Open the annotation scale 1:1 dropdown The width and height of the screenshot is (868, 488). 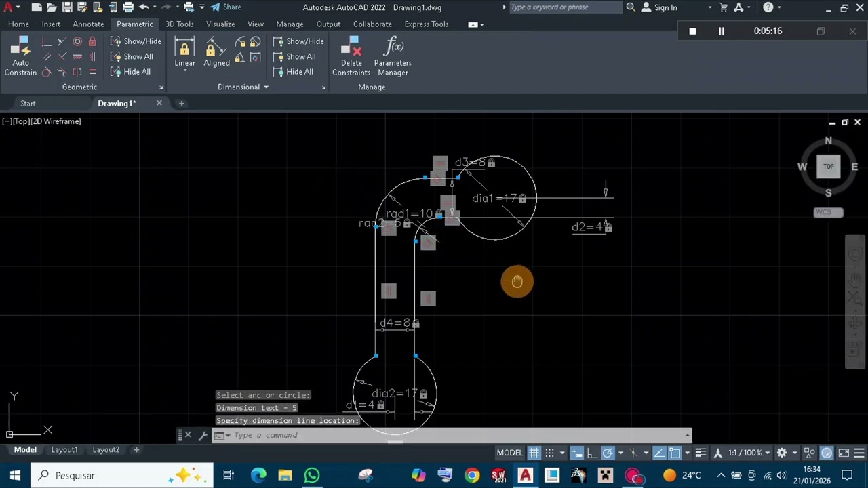click(749, 453)
